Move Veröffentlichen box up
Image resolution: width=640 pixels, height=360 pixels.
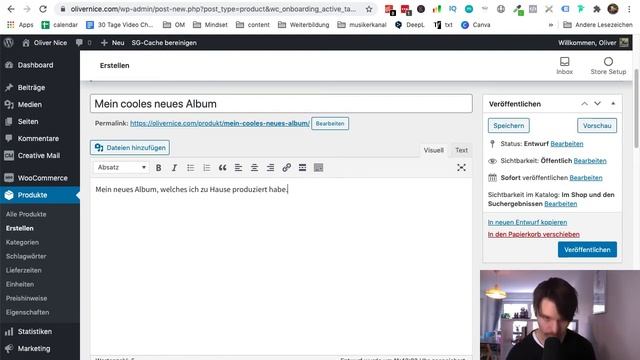(x=584, y=104)
